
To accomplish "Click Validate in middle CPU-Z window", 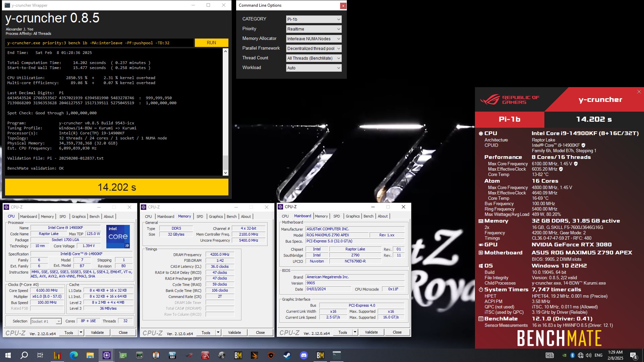I will click(234, 333).
